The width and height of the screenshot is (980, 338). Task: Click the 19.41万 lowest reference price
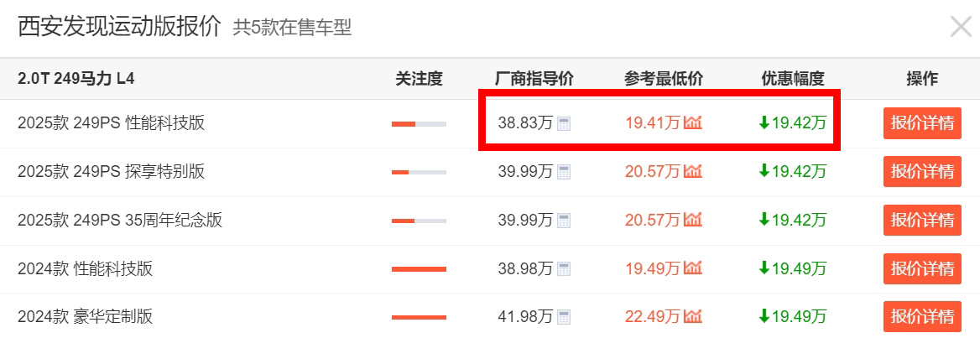(x=653, y=123)
